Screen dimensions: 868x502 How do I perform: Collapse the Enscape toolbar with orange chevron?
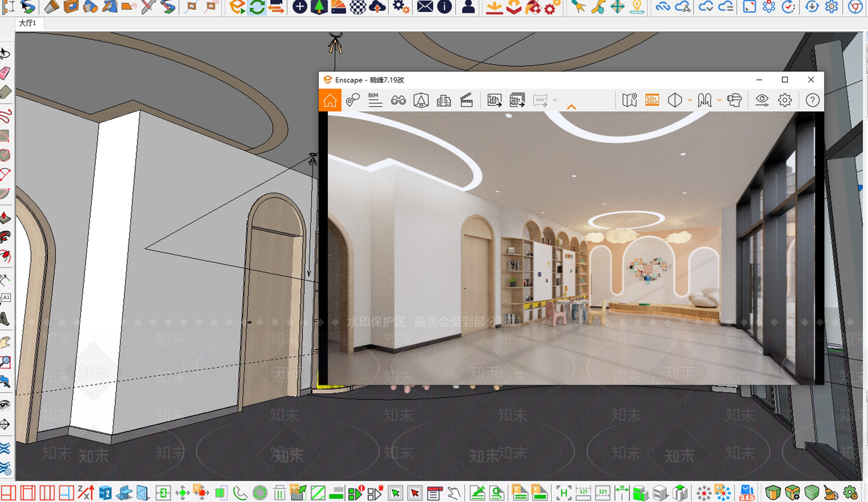[x=571, y=107]
